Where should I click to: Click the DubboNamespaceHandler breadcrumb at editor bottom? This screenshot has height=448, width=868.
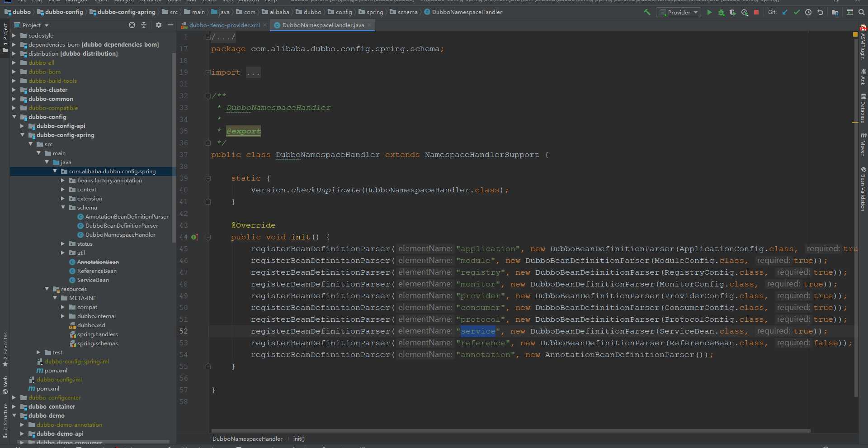click(x=247, y=438)
